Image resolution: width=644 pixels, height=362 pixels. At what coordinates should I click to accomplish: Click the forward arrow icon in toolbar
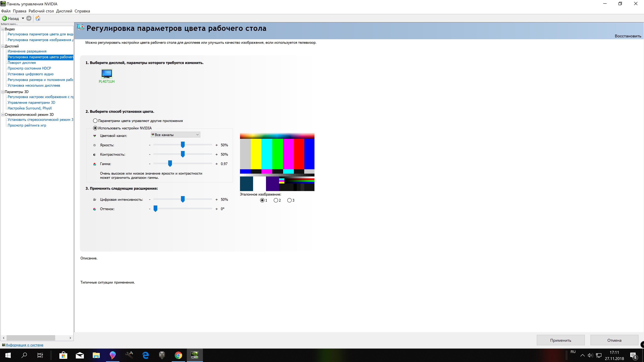click(x=29, y=18)
